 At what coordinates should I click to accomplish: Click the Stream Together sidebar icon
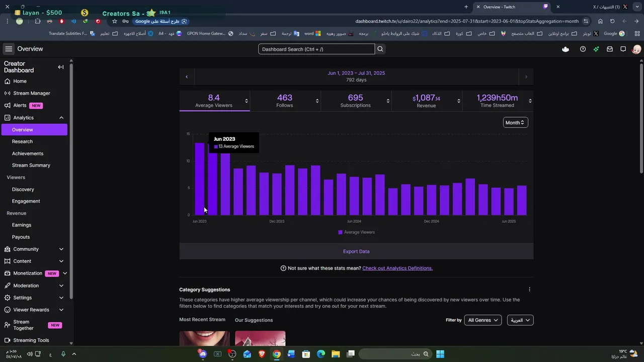coord(7,325)
